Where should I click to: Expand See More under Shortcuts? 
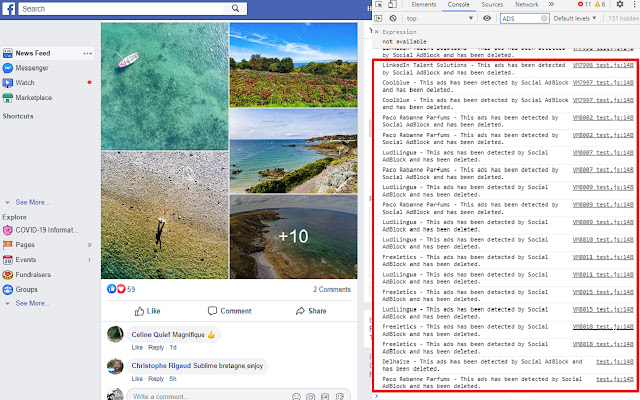(32, 202)
